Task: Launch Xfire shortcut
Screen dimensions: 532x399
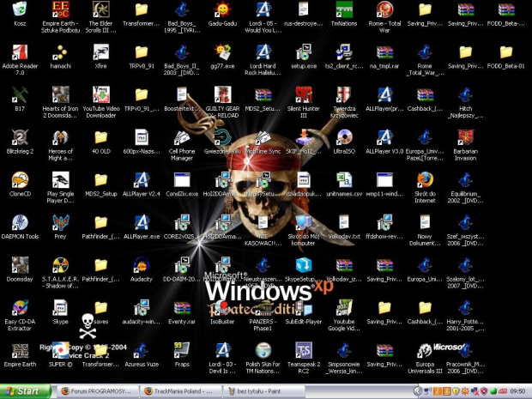Action: point(100,51)
